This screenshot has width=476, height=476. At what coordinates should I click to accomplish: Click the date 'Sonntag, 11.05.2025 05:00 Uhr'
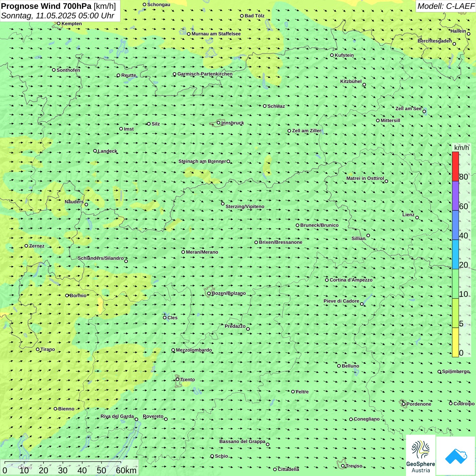coord(57,16)
